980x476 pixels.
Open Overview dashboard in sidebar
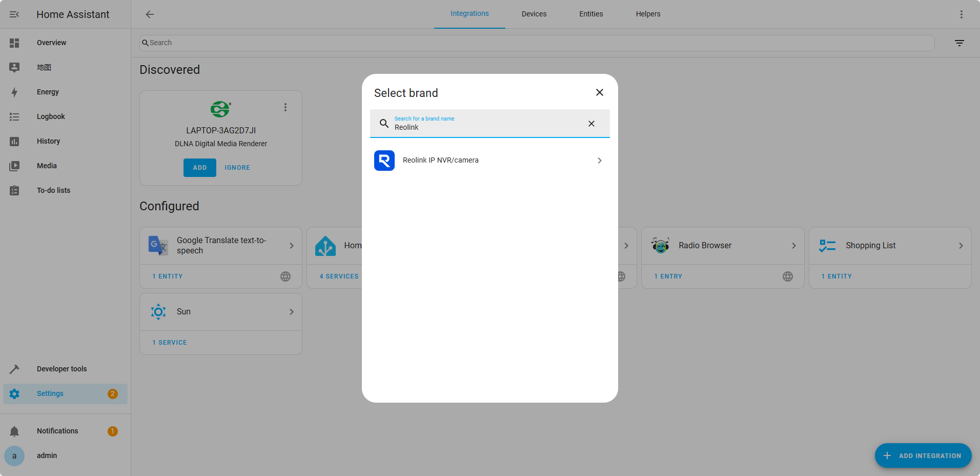click(x=65, y=43)
